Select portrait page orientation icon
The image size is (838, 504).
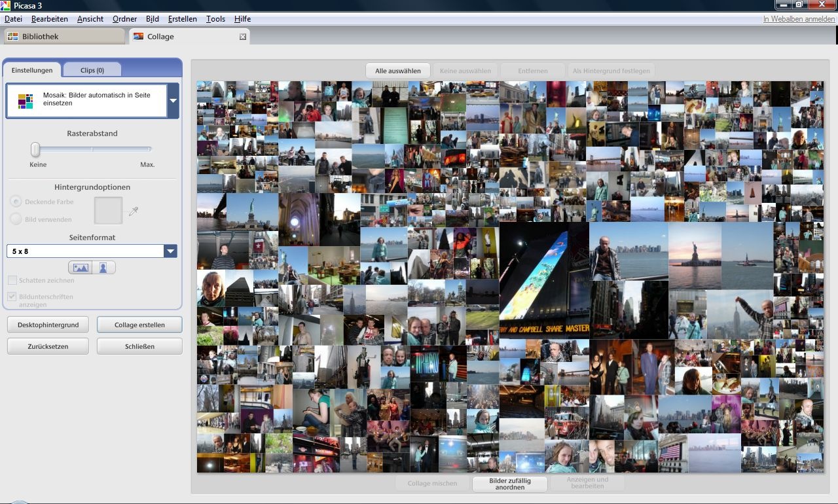coord(103,268)
